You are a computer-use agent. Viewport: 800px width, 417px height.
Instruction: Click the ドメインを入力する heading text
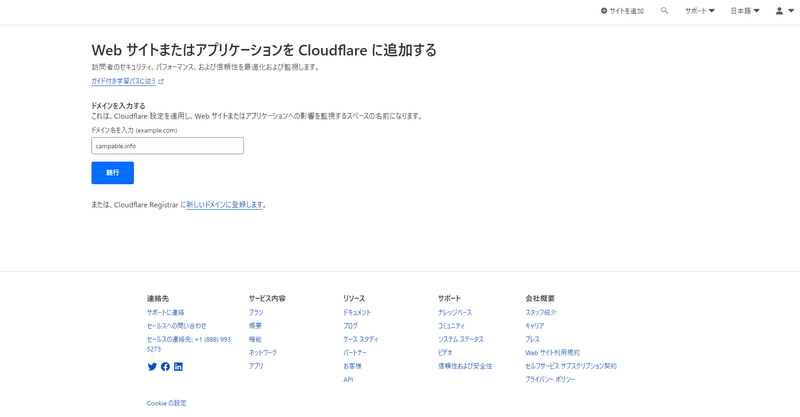pos(118,106)
